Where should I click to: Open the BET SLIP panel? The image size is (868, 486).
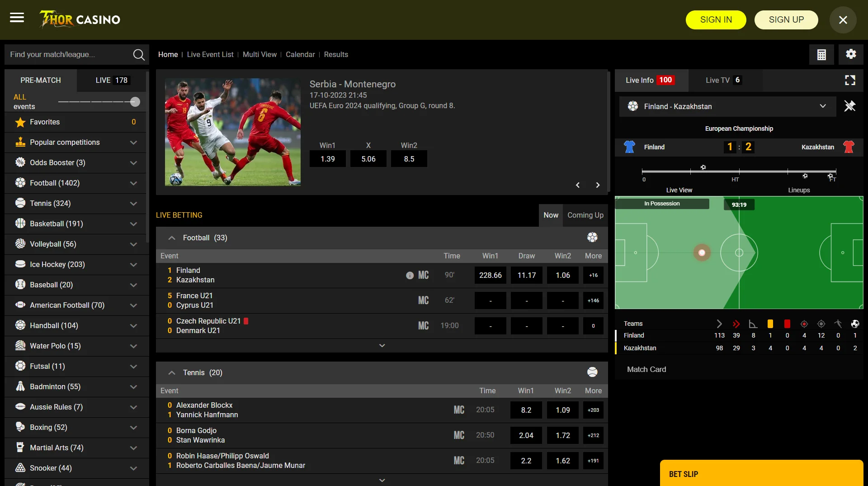pyautogui.click(x=761, y=473)
